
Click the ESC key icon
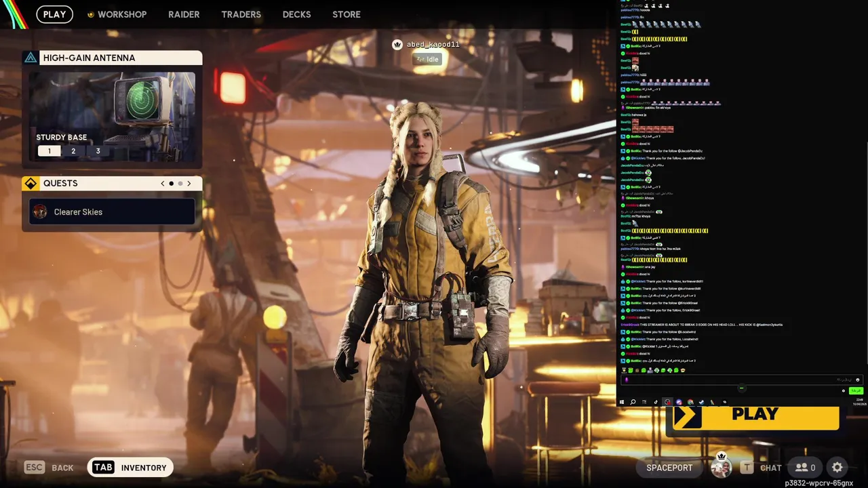35,467
